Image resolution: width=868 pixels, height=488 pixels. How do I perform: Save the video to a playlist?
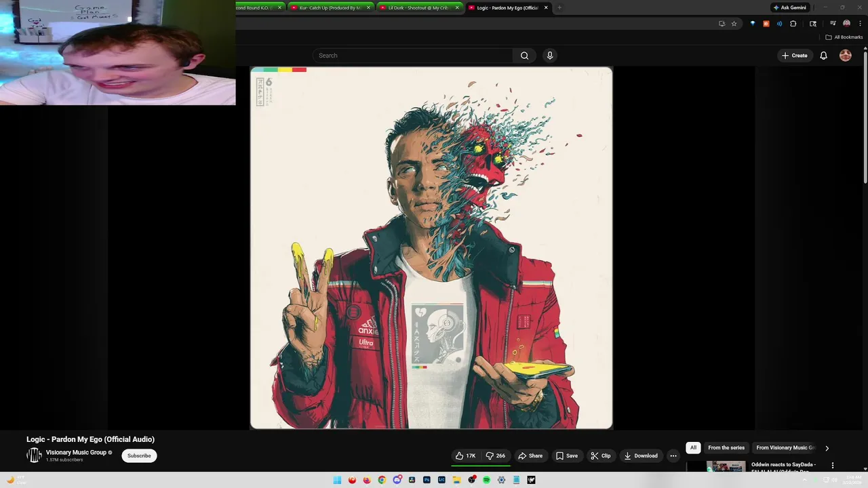click(x=567, y=455)
